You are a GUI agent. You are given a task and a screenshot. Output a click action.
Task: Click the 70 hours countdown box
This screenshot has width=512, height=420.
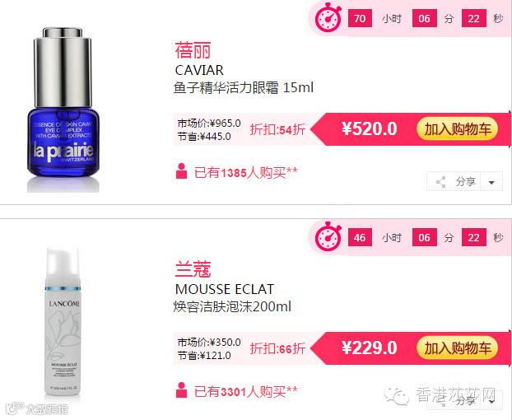point(360,18)
